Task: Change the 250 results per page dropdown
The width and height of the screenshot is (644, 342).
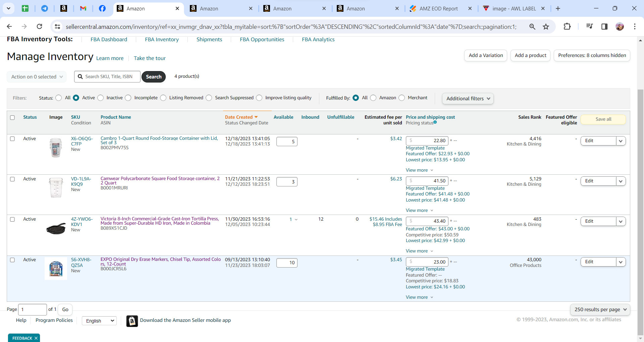Action: [600, 309]
